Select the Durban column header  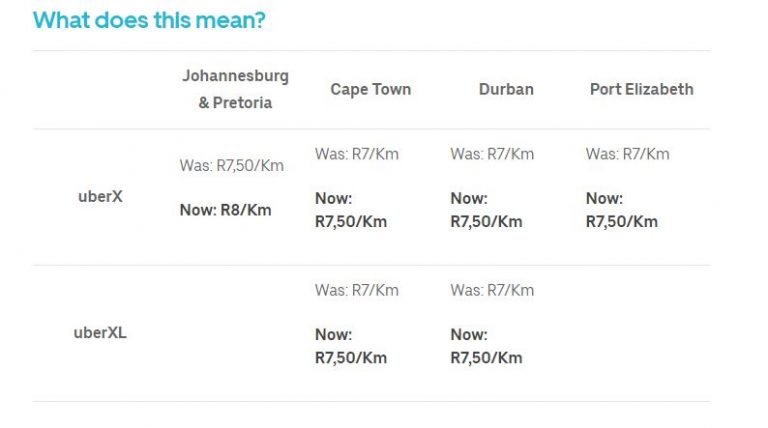tap(506, 89)
